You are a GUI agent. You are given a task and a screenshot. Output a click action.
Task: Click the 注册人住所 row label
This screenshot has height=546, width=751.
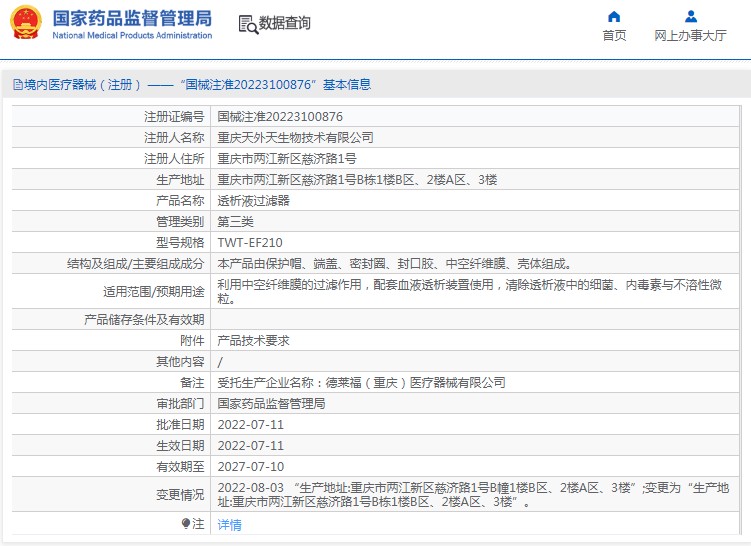coord(174,159)
